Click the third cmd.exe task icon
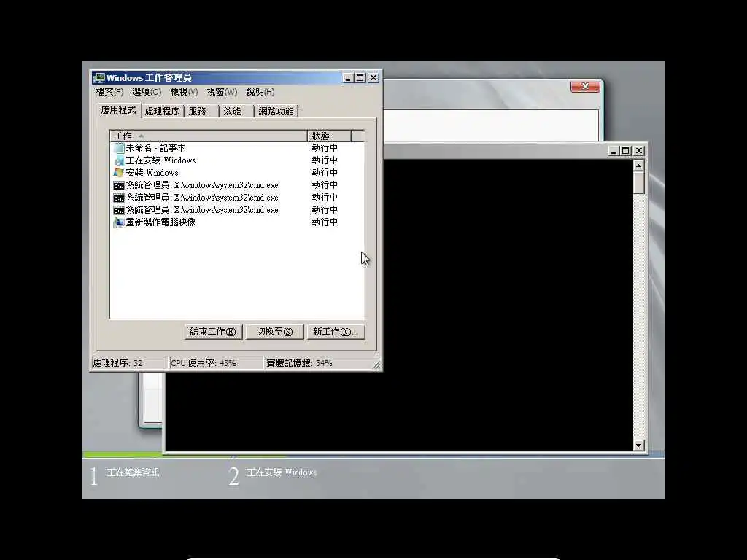 [119, 210]
